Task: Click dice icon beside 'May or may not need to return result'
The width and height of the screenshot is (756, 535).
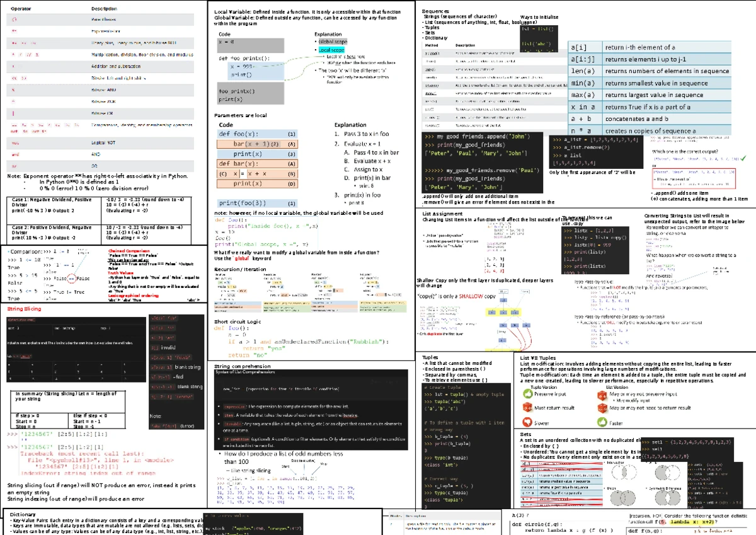Action: [x=602, y=408]
